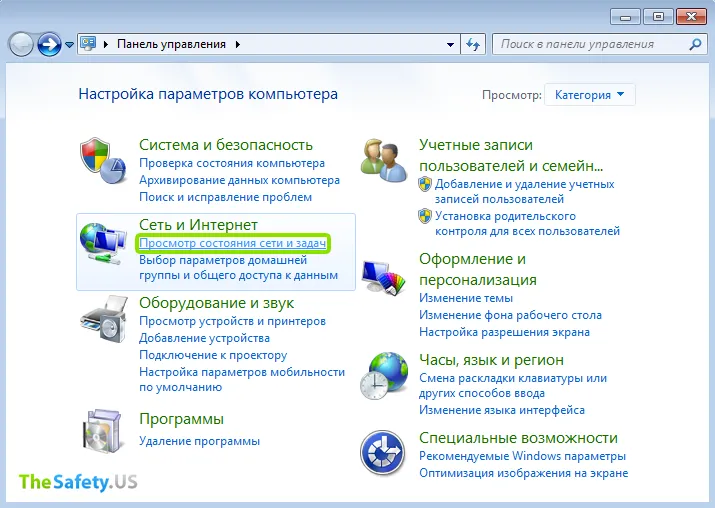715x508 pixels.
Task: Click the shield icon beside Установка родительского контроля
Action: [x=425, y=216]
